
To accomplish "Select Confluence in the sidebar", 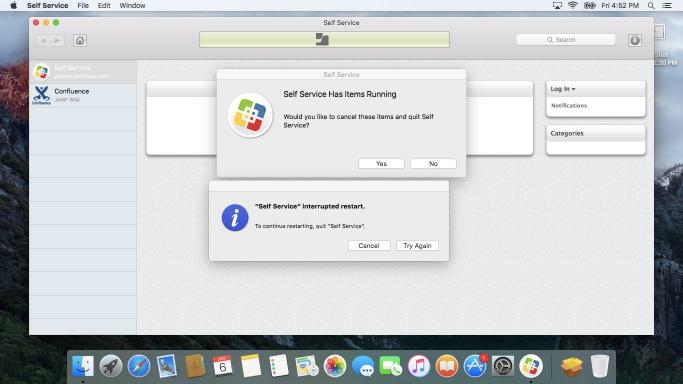I will click(x=83, y=95).
